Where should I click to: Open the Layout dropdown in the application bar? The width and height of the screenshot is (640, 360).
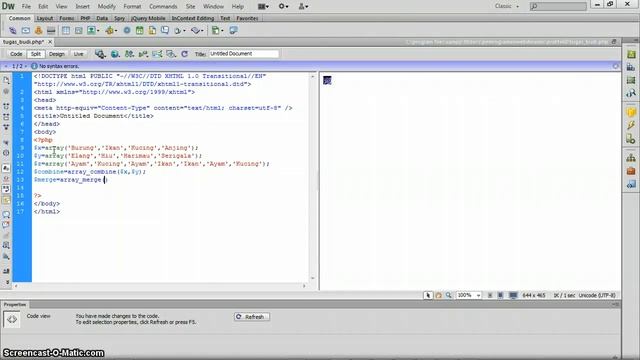click(264, 6)
